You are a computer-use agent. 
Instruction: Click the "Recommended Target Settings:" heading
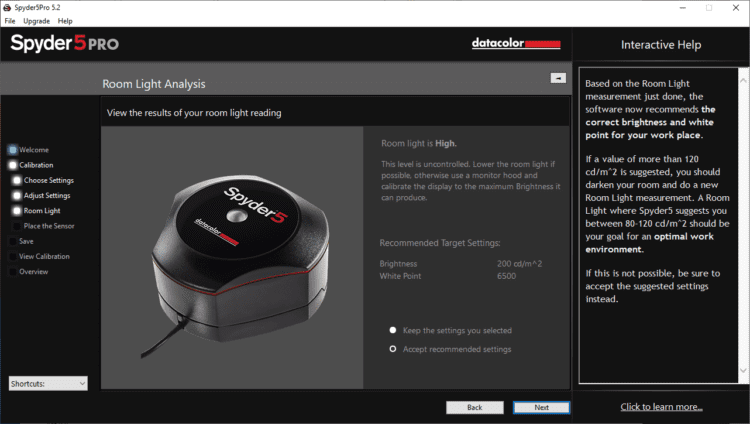(x=440, y=243)
